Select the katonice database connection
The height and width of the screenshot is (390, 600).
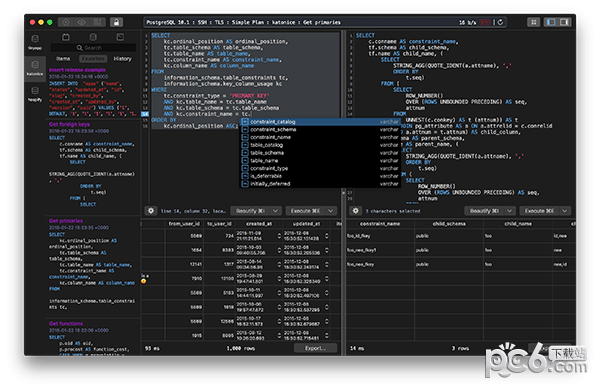[35, 68]
